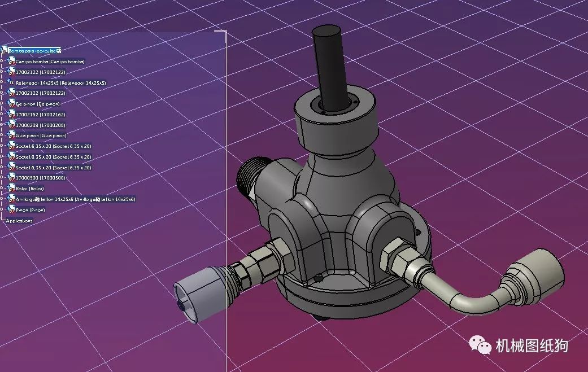
Task: Select the 17000208 label in tree
Action: 41,125
